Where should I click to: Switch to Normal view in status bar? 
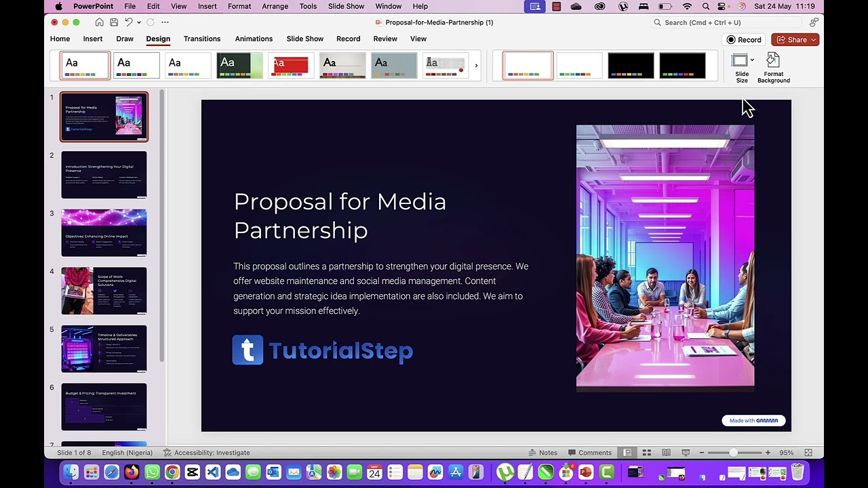point(627,453)
